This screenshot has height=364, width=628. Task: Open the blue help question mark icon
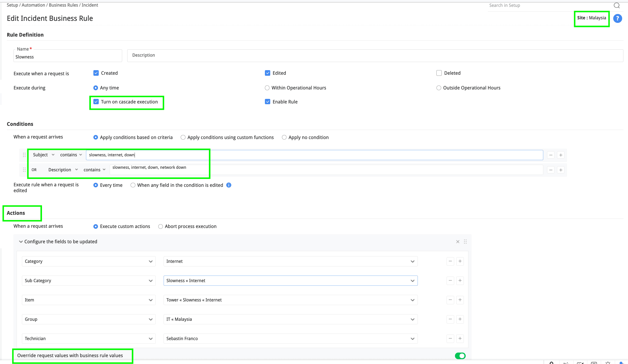click(x=617, y=18)
